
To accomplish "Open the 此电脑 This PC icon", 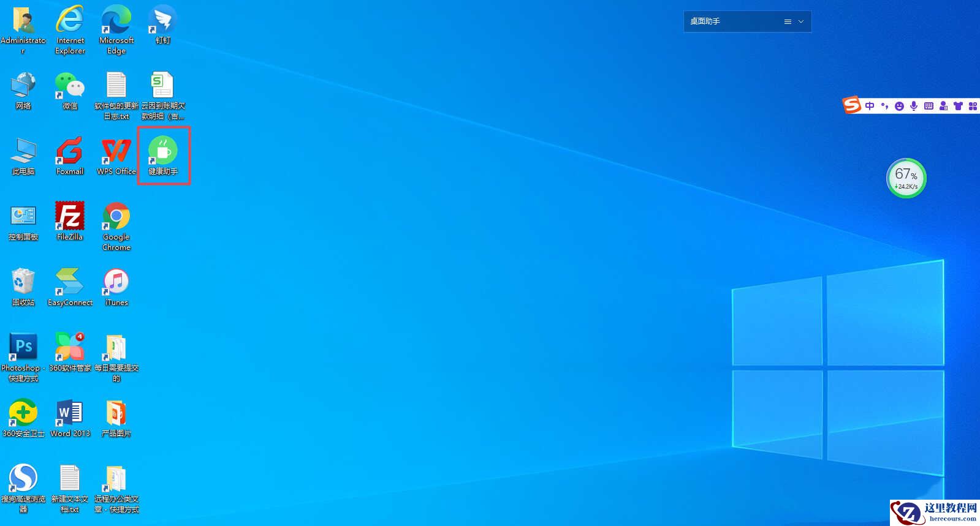I will point(23,151).
